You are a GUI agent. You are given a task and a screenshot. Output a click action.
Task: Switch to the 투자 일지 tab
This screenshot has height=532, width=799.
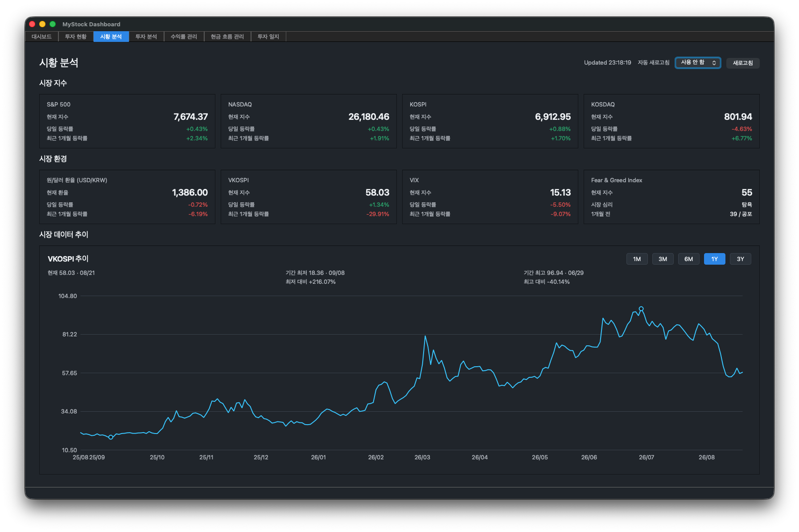pos(268,37)
